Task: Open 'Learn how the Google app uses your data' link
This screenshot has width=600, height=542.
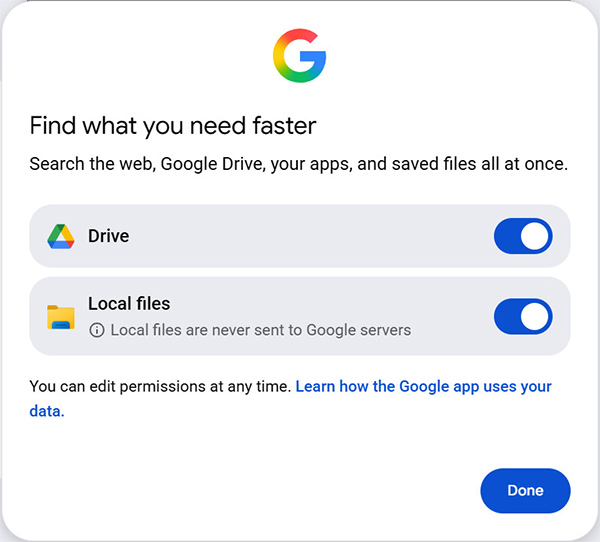Action: click(423, 386)
